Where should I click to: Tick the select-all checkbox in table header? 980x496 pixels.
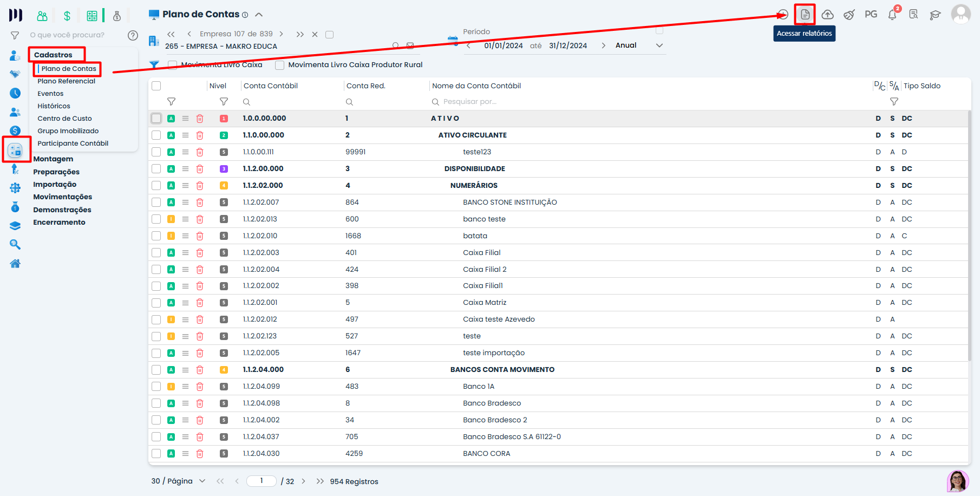pyautogui.click(x=156, y=86)
